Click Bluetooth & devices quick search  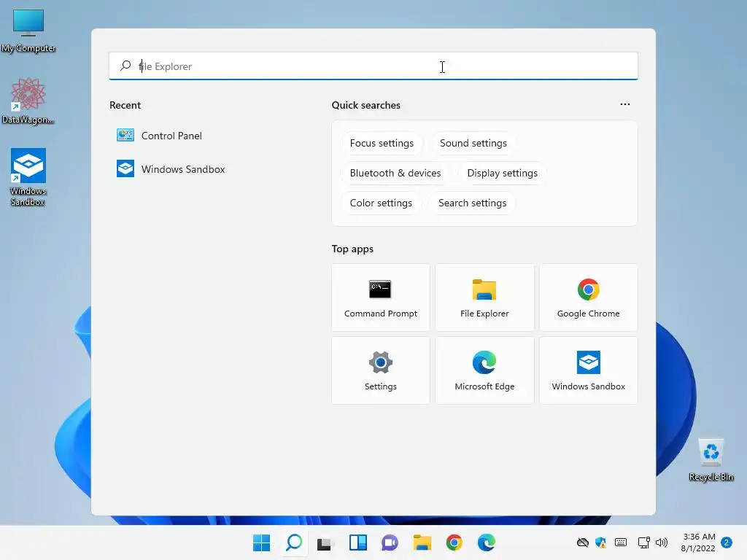(x=395, y=174)
